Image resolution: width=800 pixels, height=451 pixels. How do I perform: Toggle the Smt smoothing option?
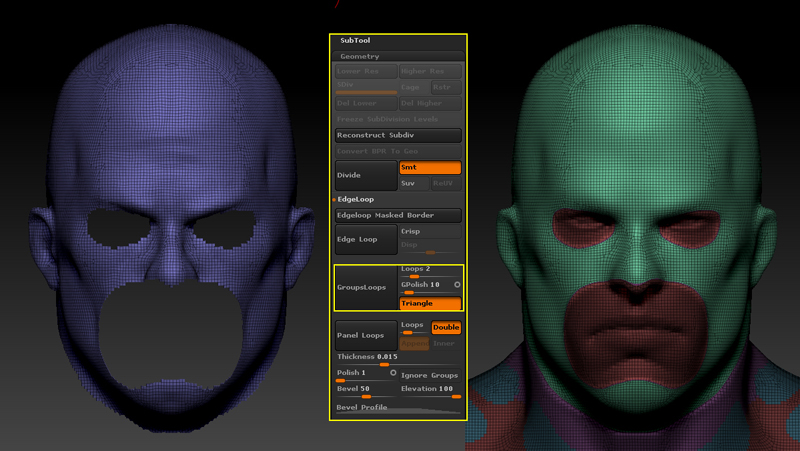coord(431,167)
